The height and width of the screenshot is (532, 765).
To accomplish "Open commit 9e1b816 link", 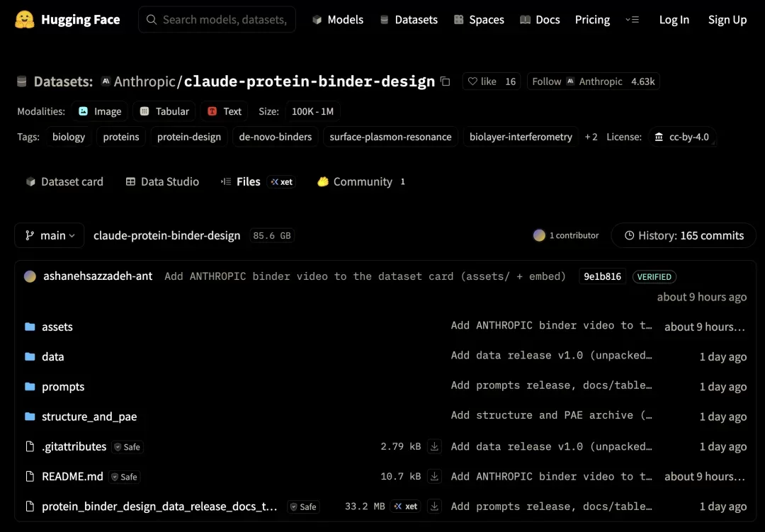I will point(602,277).
